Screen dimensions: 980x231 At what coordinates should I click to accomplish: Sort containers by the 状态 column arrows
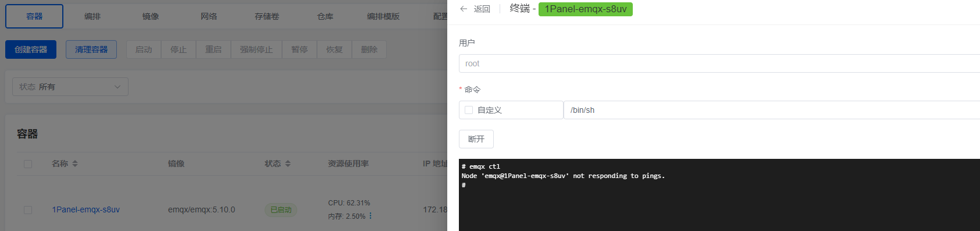tap(288, 164)
